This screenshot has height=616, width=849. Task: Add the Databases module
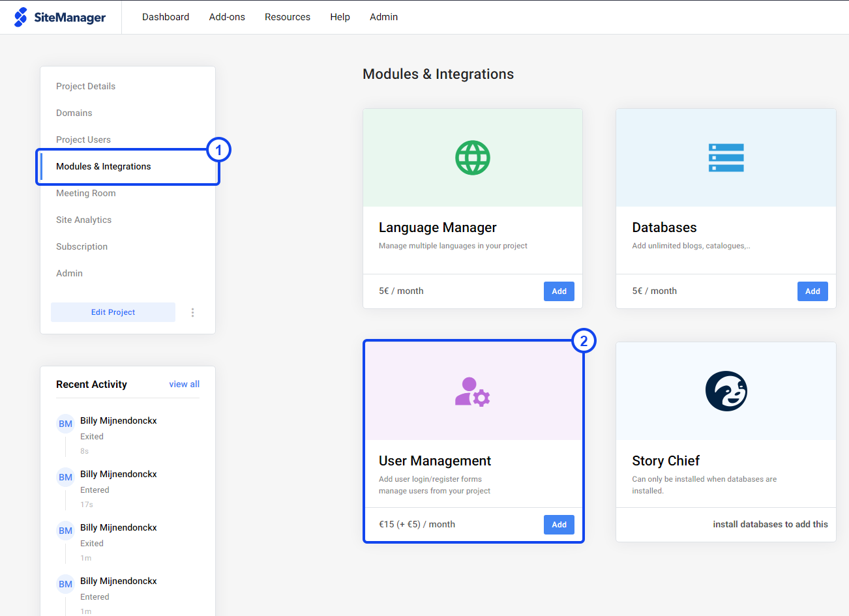(x=812, y=291)
